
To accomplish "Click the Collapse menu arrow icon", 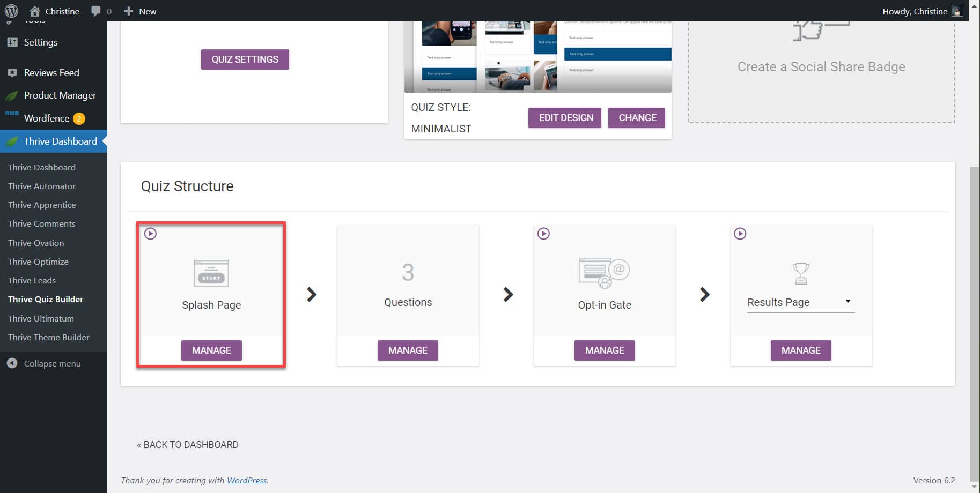I will pos(12,363).
